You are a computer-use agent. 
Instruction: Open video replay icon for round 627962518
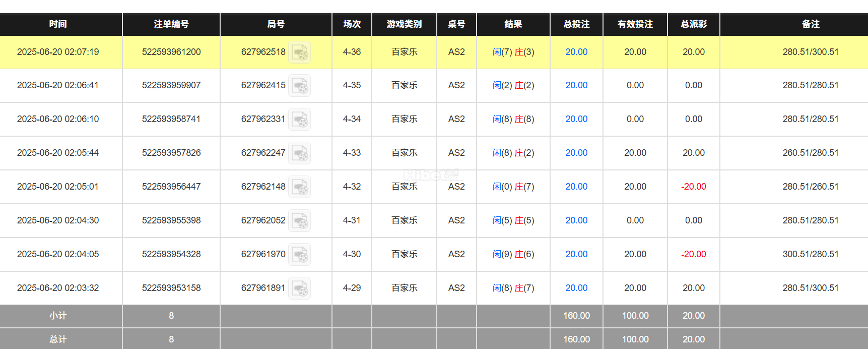pos(300,52)
